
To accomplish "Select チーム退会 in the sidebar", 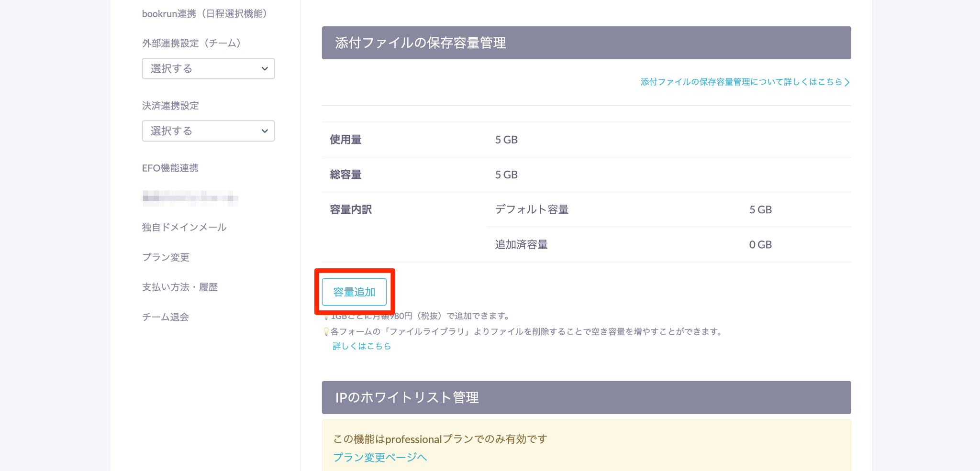I will pos(165,317).
